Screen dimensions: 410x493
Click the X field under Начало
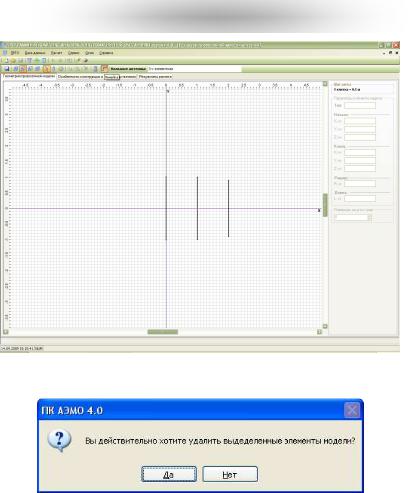point(360,121)
